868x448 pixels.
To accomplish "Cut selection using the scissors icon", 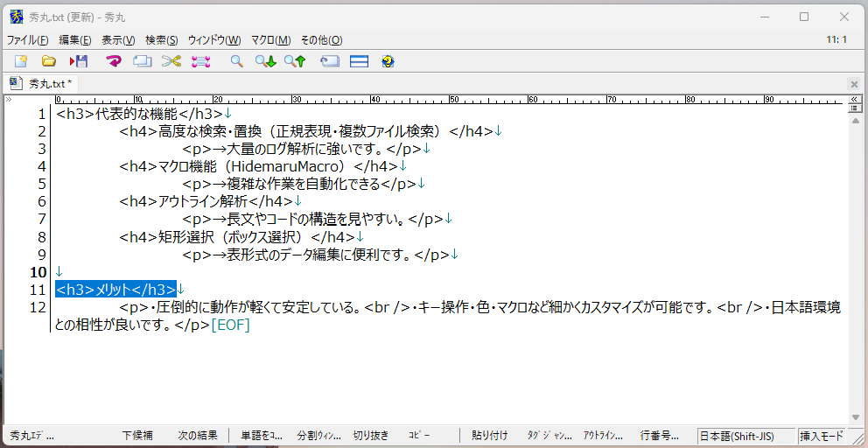I will (171, 61).
